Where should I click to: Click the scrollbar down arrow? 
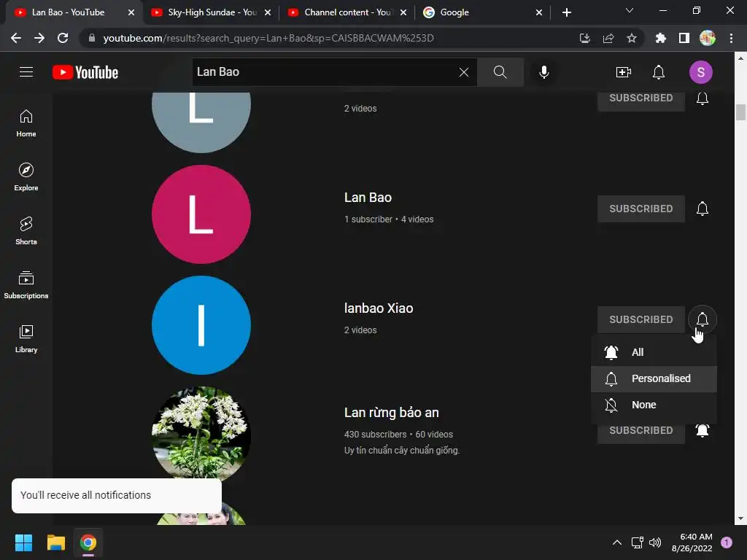740,518
